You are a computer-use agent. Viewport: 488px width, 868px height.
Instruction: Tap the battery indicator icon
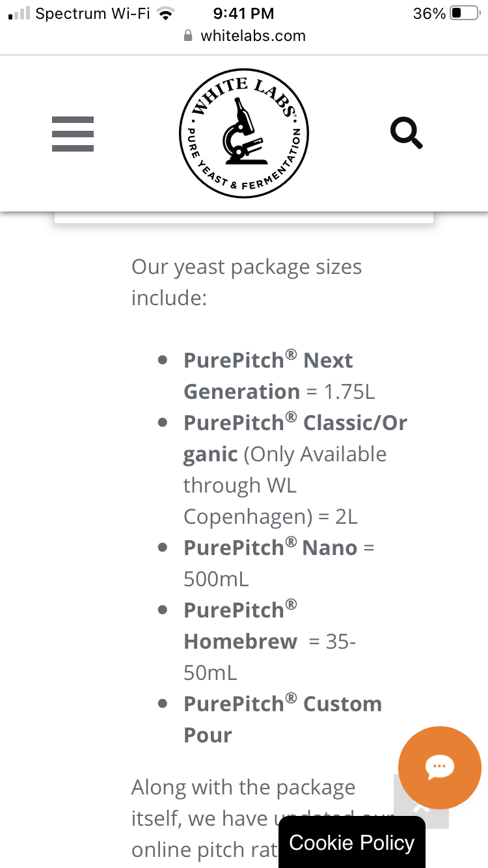465,14
